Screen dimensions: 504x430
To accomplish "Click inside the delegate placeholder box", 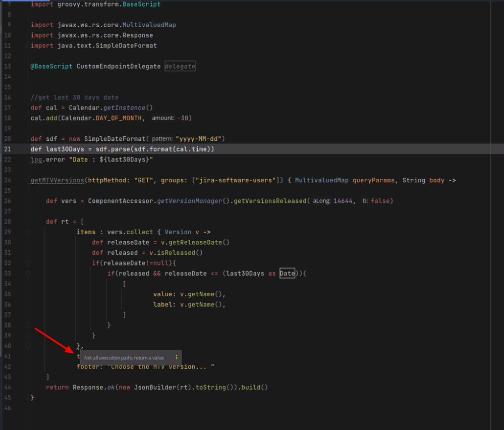I will pyautogui.click(x=180, y=66).
